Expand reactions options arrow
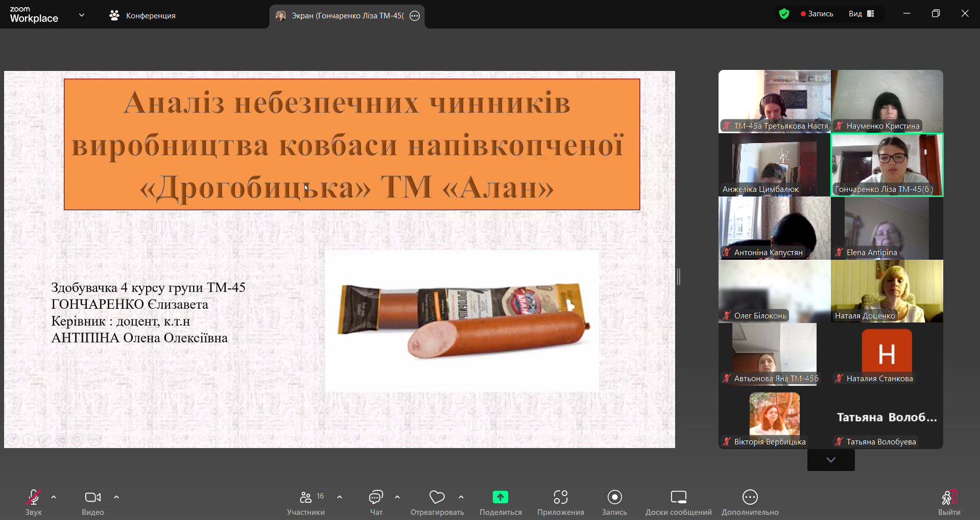 point(461,497)
